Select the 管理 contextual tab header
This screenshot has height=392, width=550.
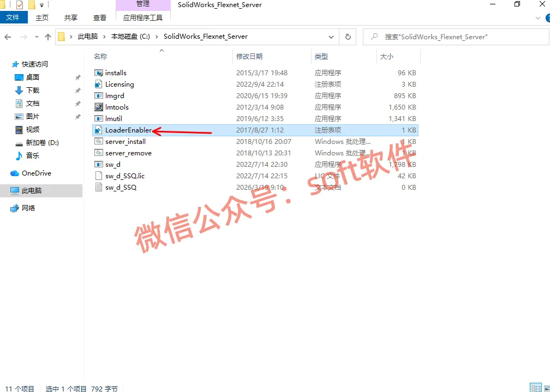(x=143, y=4)
